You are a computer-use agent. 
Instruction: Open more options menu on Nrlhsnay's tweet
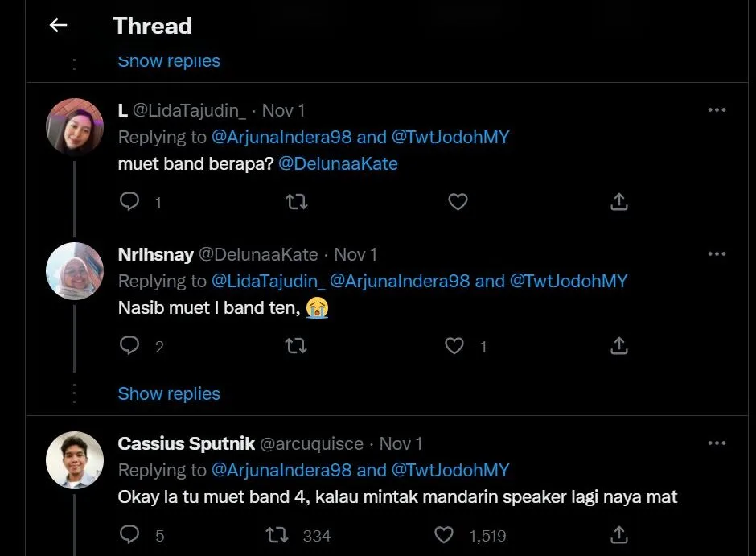[717, 254]
